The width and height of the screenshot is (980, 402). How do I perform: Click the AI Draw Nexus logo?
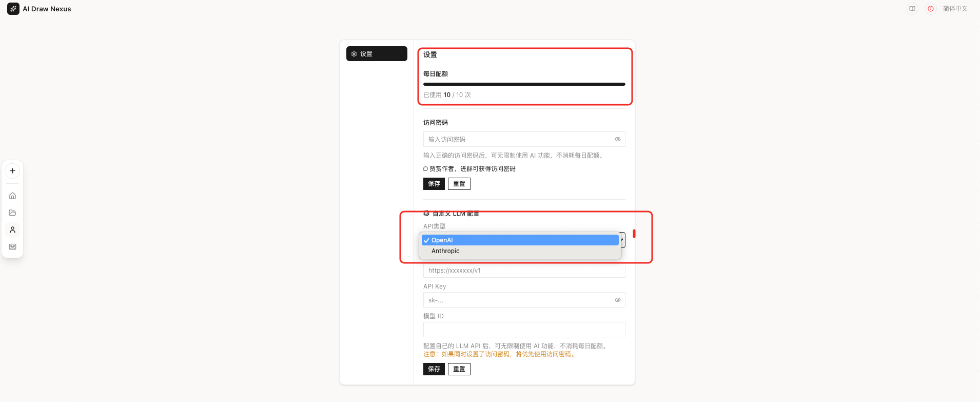point(13,9)
